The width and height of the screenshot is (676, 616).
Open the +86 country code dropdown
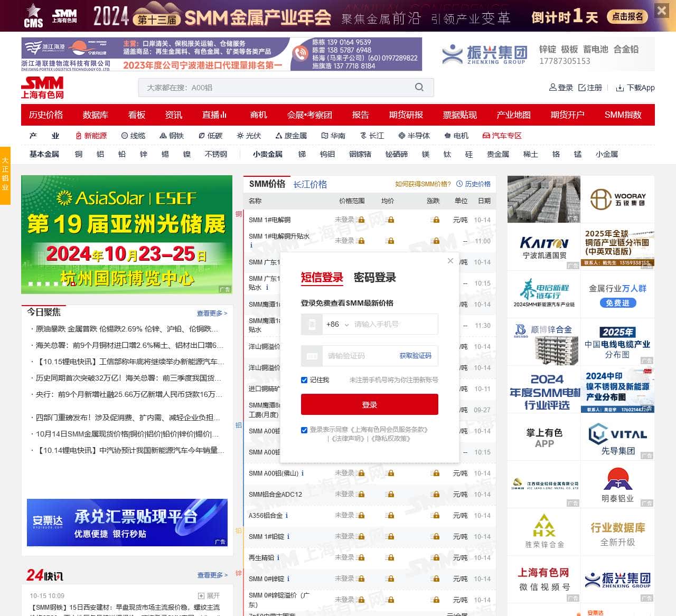(x=337, y=324)
